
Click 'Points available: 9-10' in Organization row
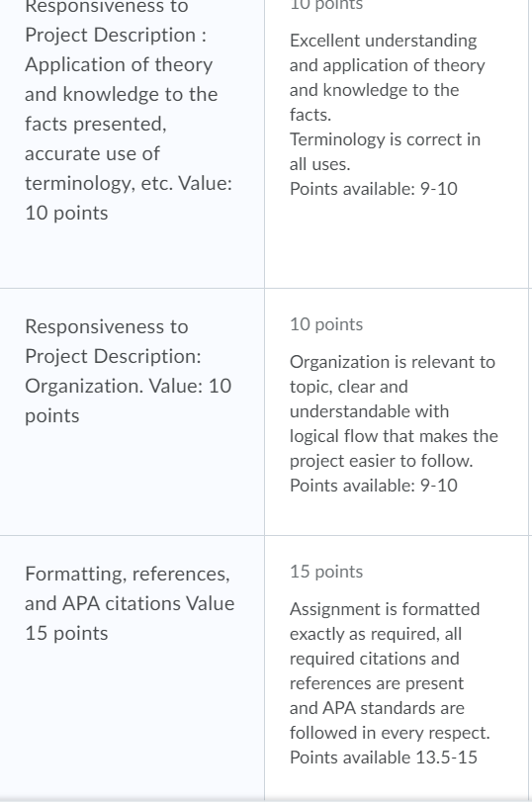point(374,486)
